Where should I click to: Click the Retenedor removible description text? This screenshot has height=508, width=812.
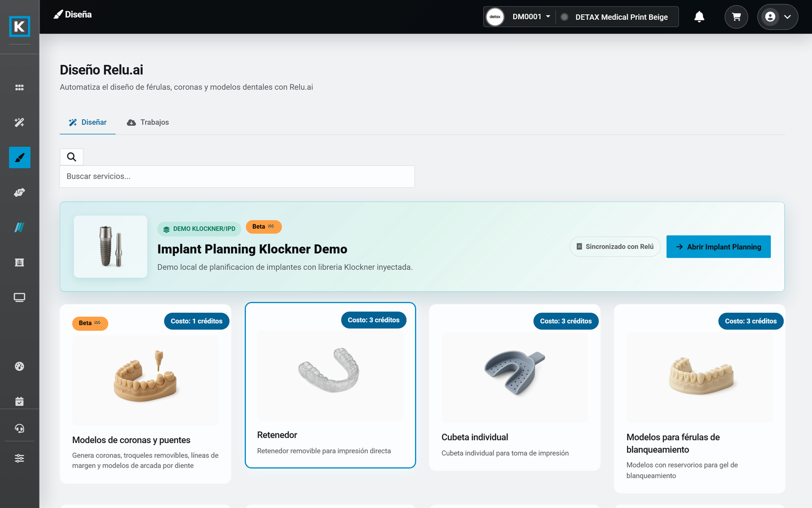coord(324,451)
